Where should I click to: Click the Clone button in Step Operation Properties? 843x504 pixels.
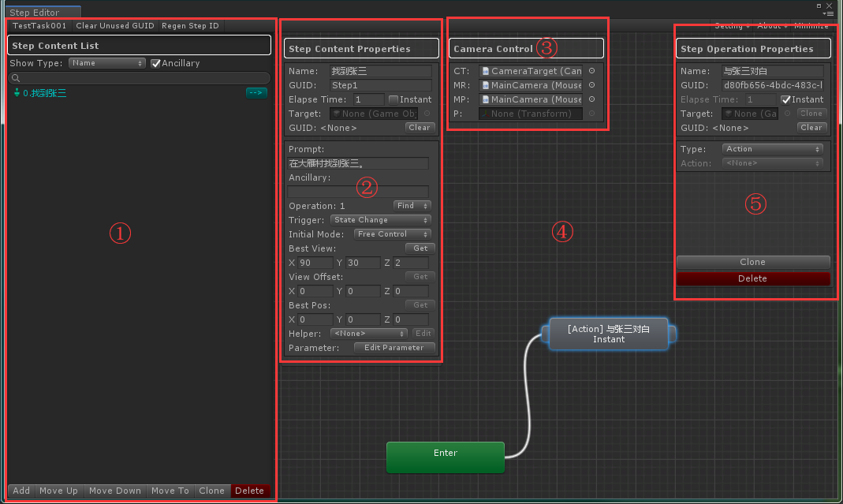752,262
